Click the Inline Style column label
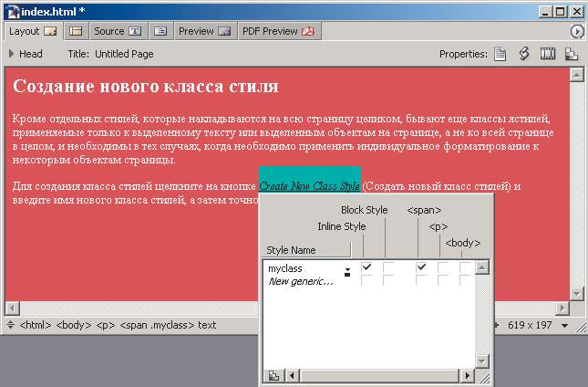Image resolution: width=588 pixels, height=387 pixels. 342,226
